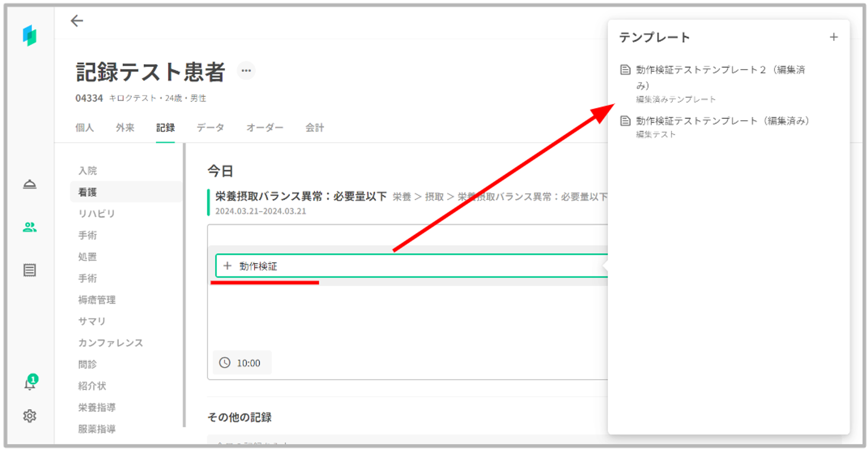
Task: Open the app logo home icon
Action: tap(30, 35)
